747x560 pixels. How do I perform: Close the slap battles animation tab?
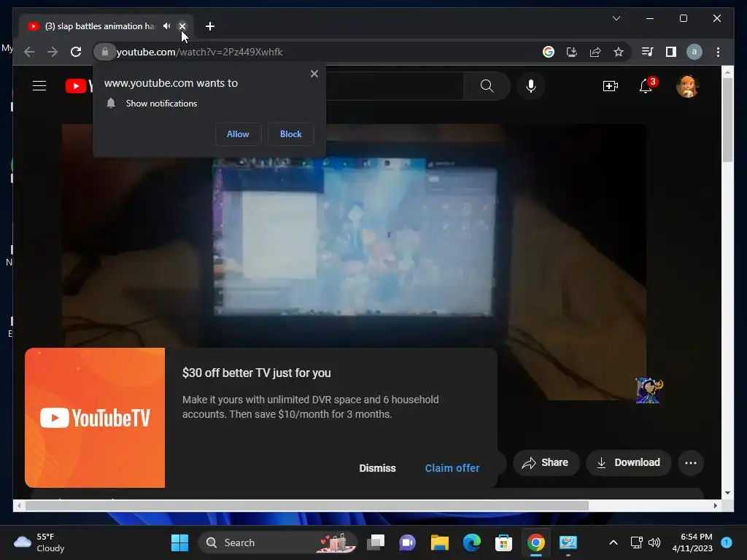(182, 26)
